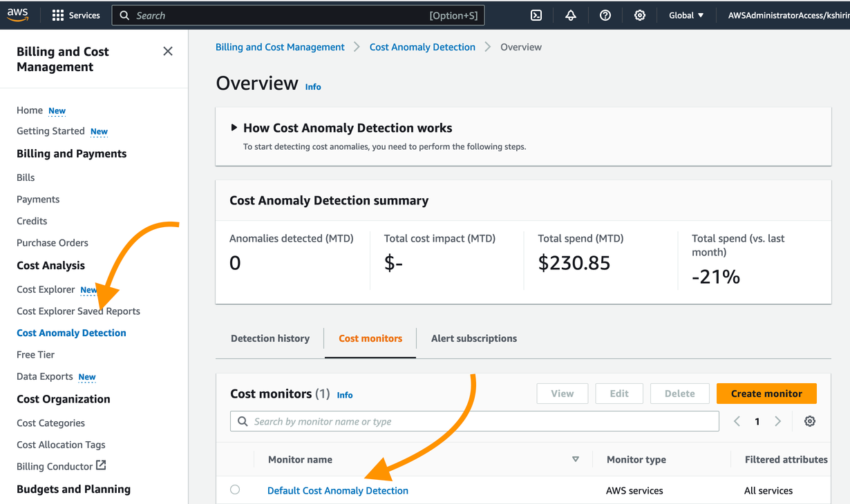Open Cost Categories in sidebar
The height and width of the screenshot is (504, 850).
coord(50,423)
